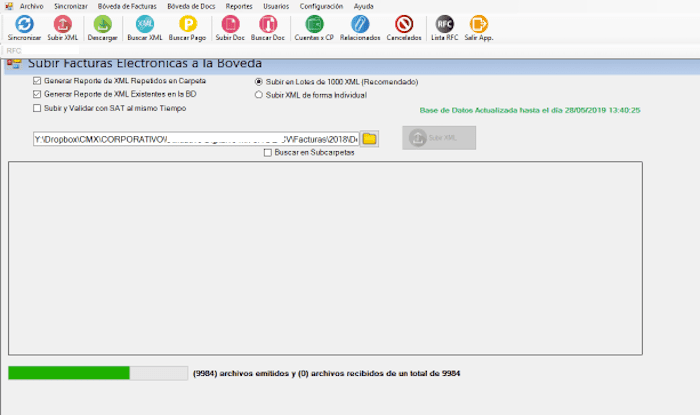
Task: Click the Salir App. icon
Action: click(479, 28)
